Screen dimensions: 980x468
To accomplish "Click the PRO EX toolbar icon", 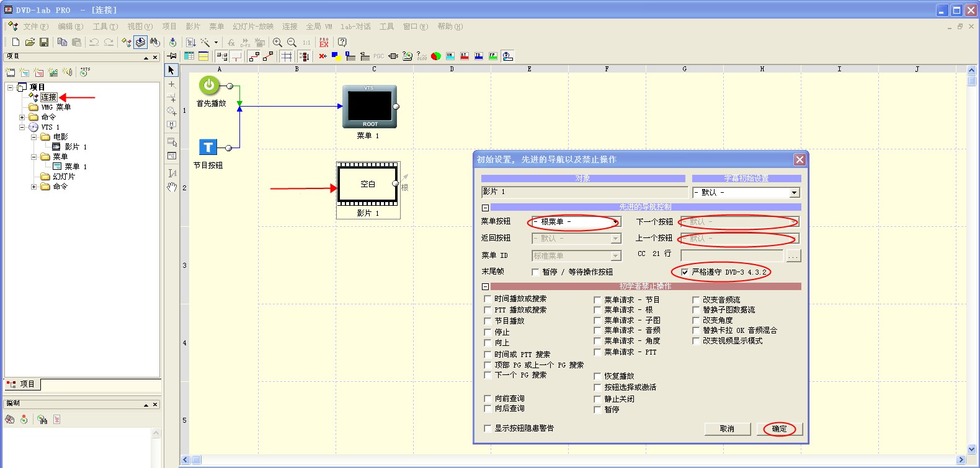I will click(324, 42).
